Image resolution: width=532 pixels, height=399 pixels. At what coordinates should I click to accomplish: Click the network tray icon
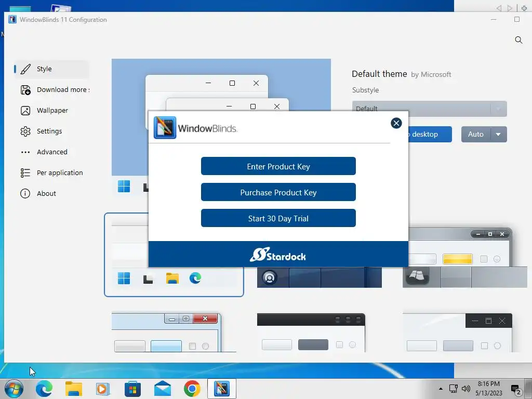tap(453, 389)
